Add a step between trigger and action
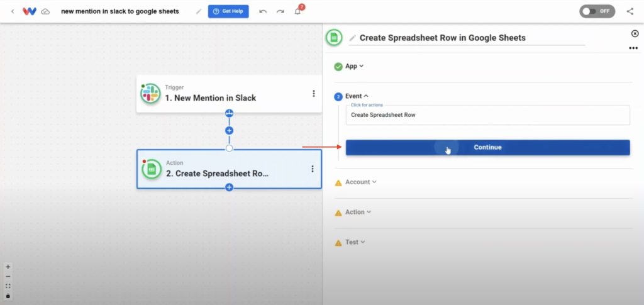Image resolution: width=644 pixels, height=305 pixels. click(229, 131)
